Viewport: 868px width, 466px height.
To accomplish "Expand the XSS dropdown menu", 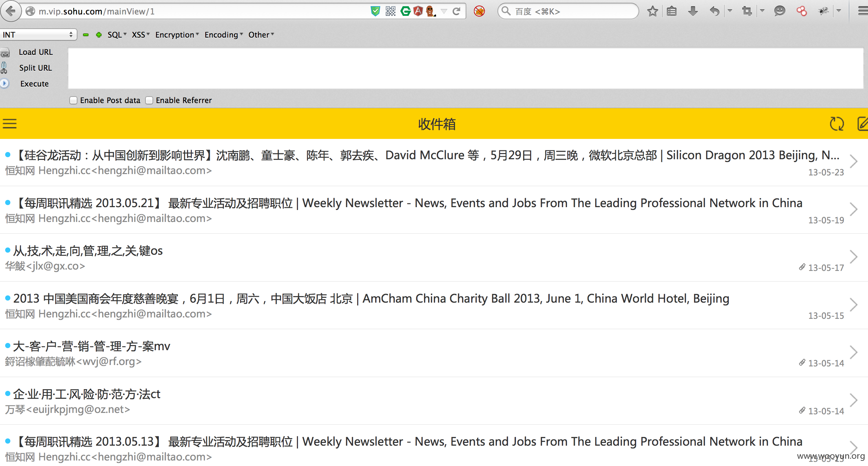I will tap(141, 35).
